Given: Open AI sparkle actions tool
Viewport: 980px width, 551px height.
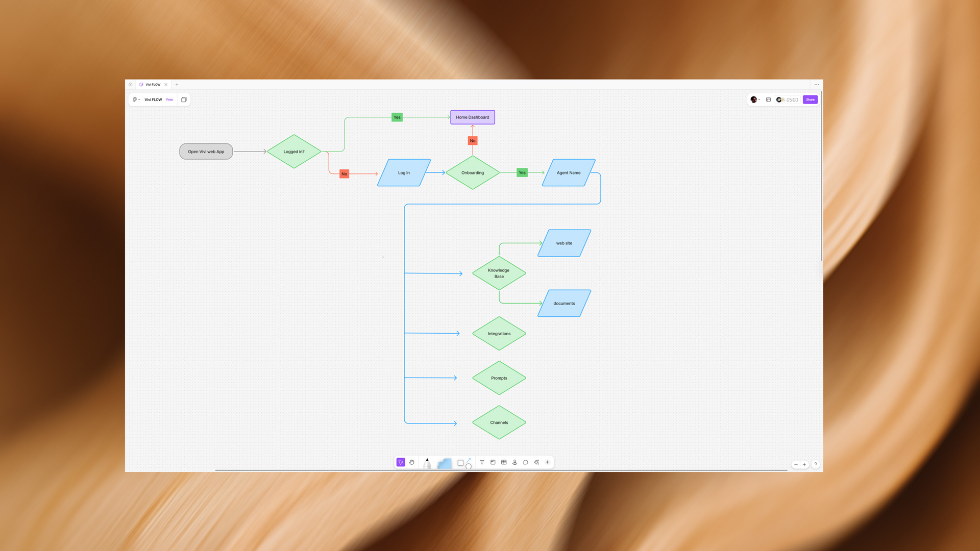Looking at the screenshot, I should (x=536, y=462).
